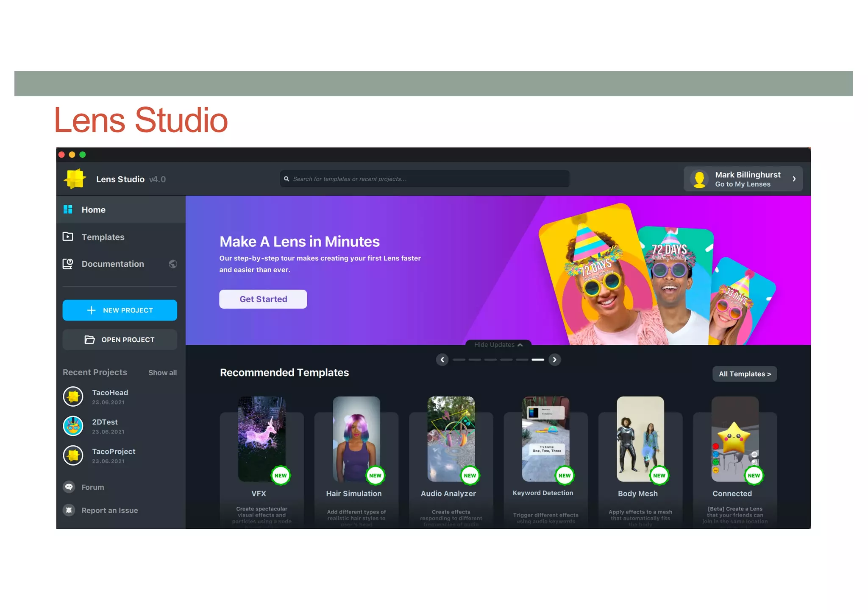Click the Documentation book icon
The width and height of the screenshot is (868, 614).
point(68,264)
